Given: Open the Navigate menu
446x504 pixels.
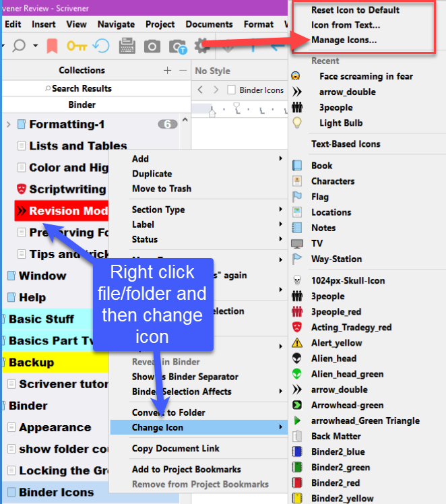Looking at the screenshot, I should click(x=116, y=24).
